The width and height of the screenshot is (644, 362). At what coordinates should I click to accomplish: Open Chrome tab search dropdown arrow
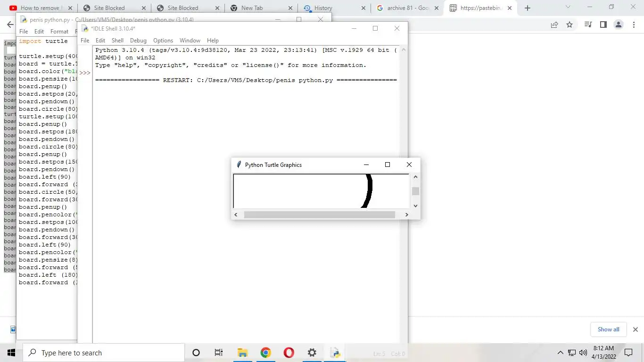(x=568, y=7)
